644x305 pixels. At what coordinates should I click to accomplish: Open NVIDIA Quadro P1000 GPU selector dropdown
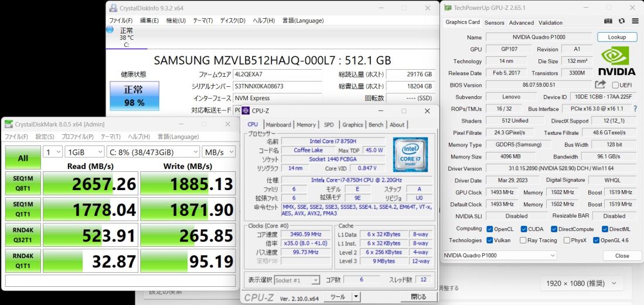[x=500, y=255]
